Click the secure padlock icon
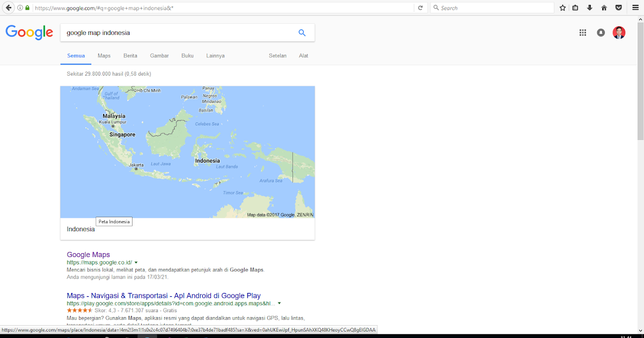 (27, 8)
